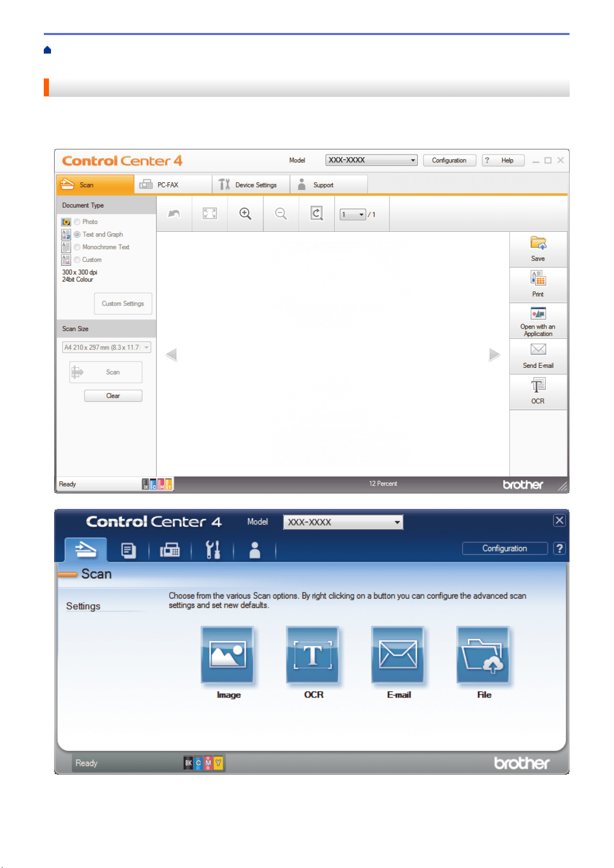Click the zoom out magnifier icon
This screenshot has height=868, width=614.
click(x=281, y=214)
